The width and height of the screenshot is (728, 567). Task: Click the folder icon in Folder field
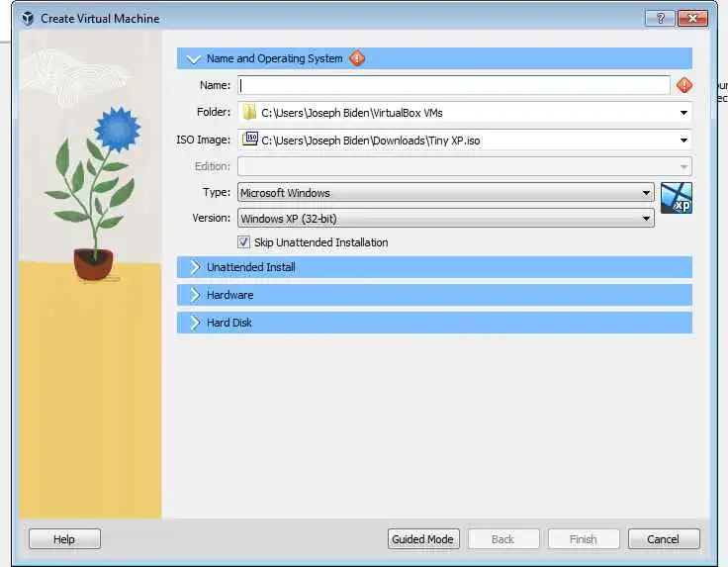tap(249, 113)
